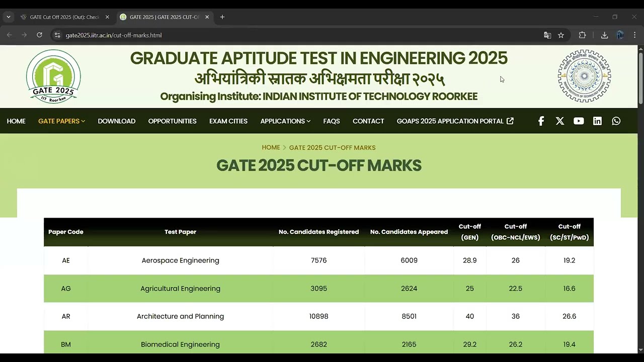Select the GATE 2025 CUT-OFF browser tab
The height and width of the screenshot is (362, 644).
pyautogui.click(x=165, y=17)
